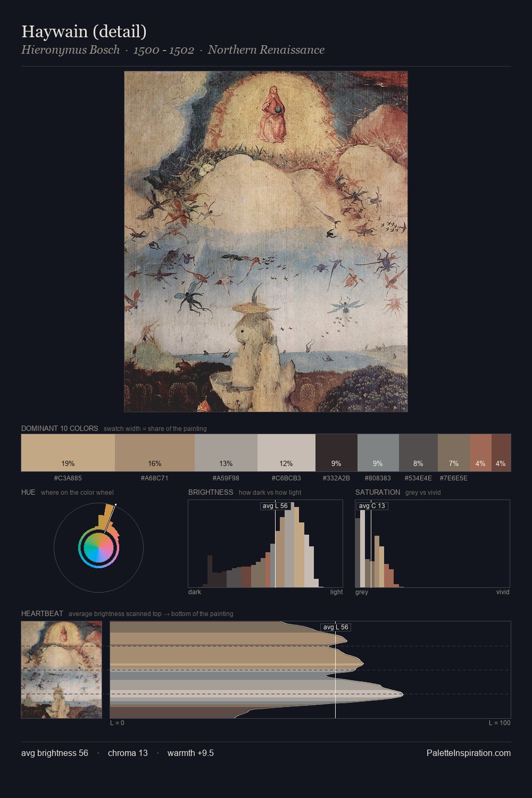Click the title Haywain (detail)

click(x=84, y=31)
